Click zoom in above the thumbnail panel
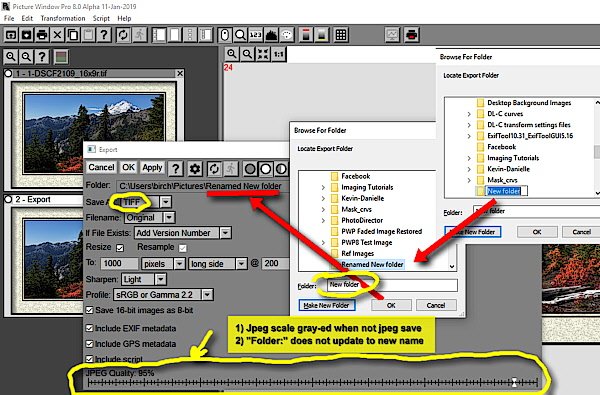 (x=11, y=57)
